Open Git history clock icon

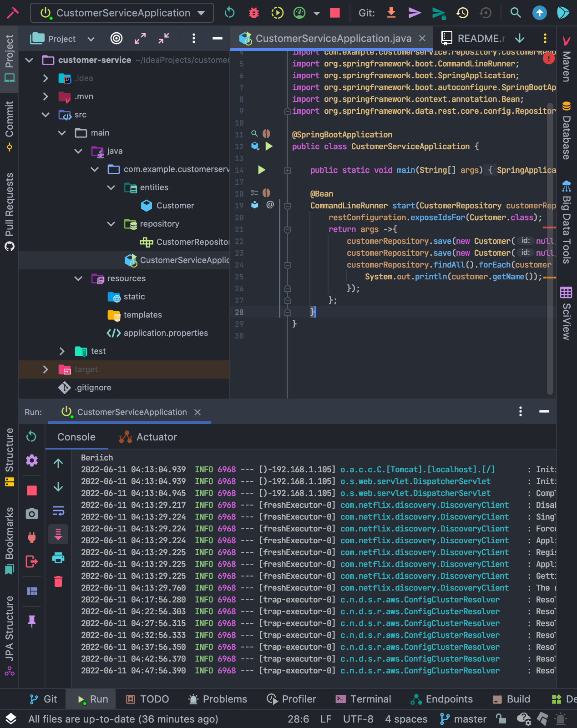coord(462,13)
